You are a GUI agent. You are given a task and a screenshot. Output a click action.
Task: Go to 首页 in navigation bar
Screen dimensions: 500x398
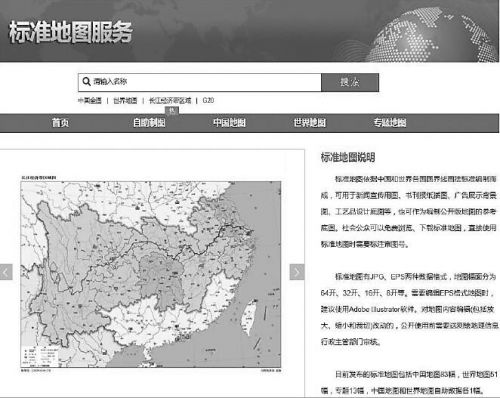click(60, 123)
